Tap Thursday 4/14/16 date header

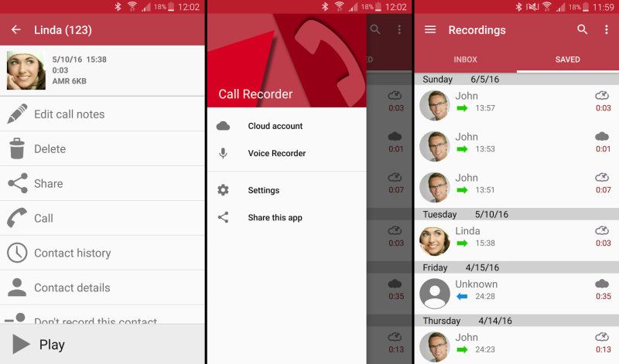[x=517, y=321]
